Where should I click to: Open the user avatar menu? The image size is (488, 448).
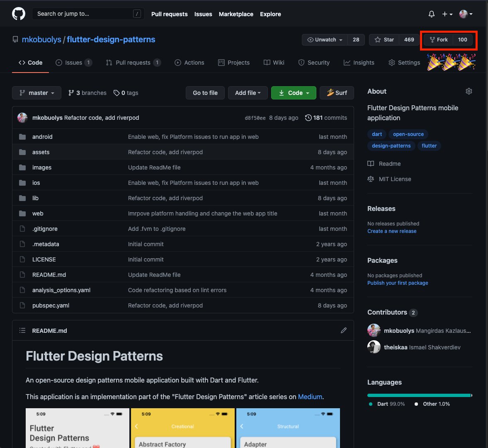[x=466, y=14]
